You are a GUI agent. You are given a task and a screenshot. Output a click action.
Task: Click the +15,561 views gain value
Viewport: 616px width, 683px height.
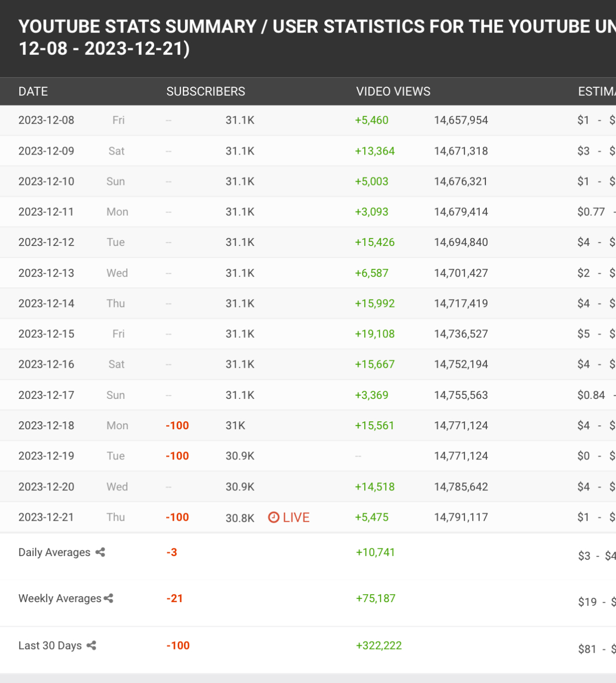coord(375,425)
